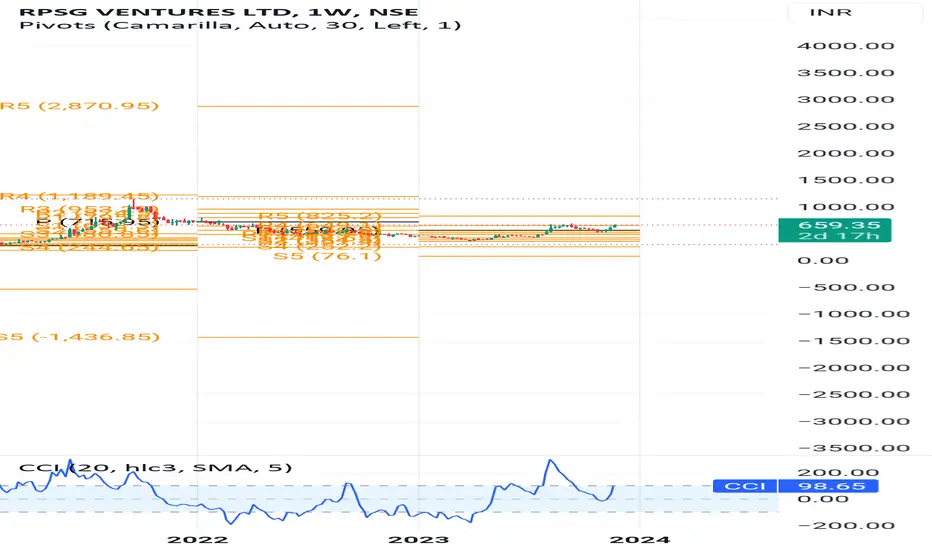Image resolution: width=932 pixels, height=550 pixels.
Task: Click the 4000.00 price axis label
Action: pos(845,46)
